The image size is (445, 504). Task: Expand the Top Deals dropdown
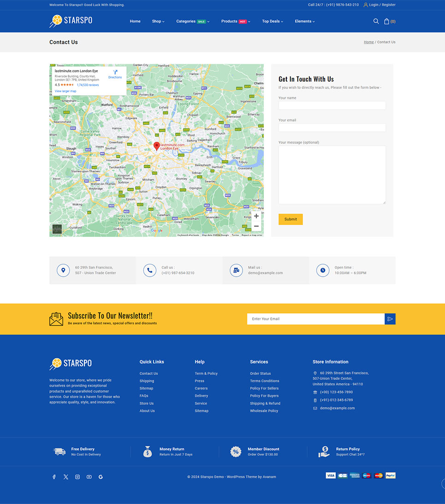[273, 21]
